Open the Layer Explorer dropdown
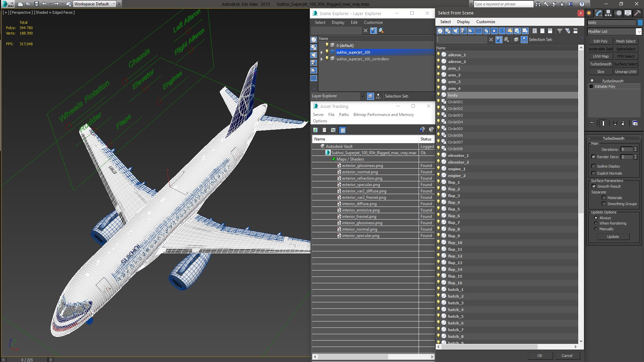 point(362,96)
